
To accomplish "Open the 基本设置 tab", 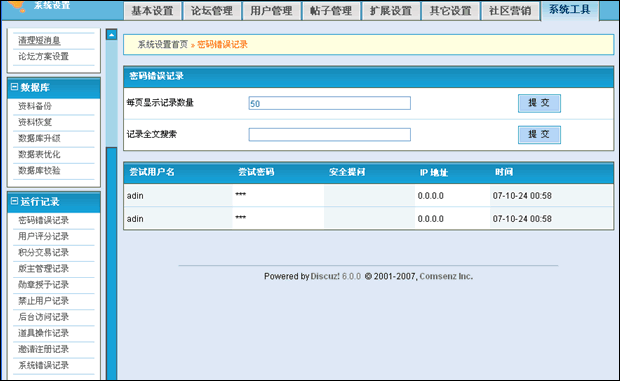I will pyautogui.click(x=152, y=11).
